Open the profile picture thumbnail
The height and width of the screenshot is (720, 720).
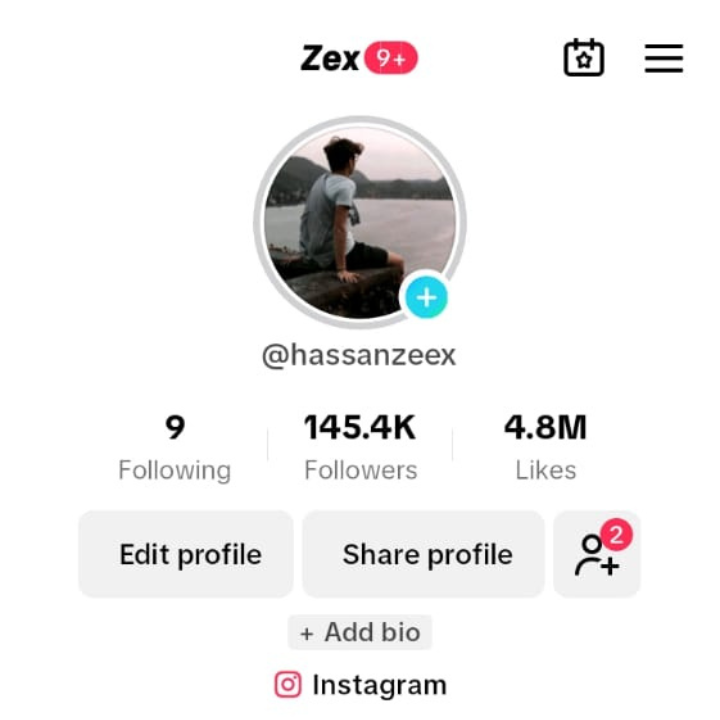point(360,222)
